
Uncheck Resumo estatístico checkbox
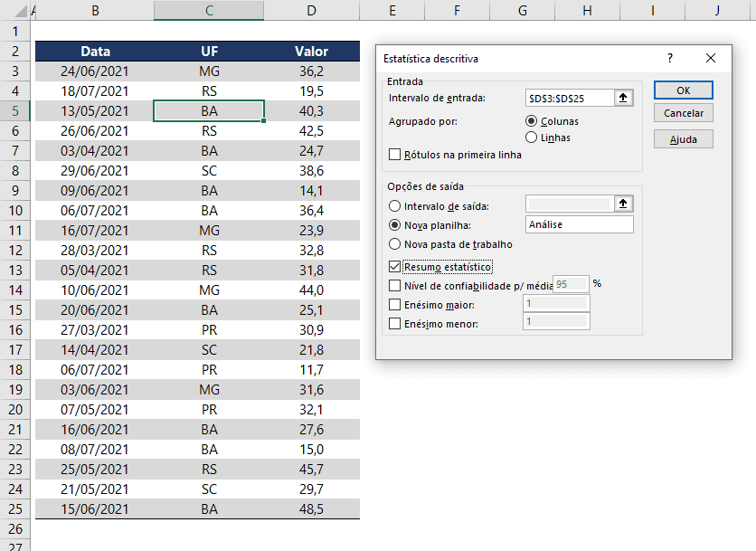pyautogui.click(x=394, y=266)
